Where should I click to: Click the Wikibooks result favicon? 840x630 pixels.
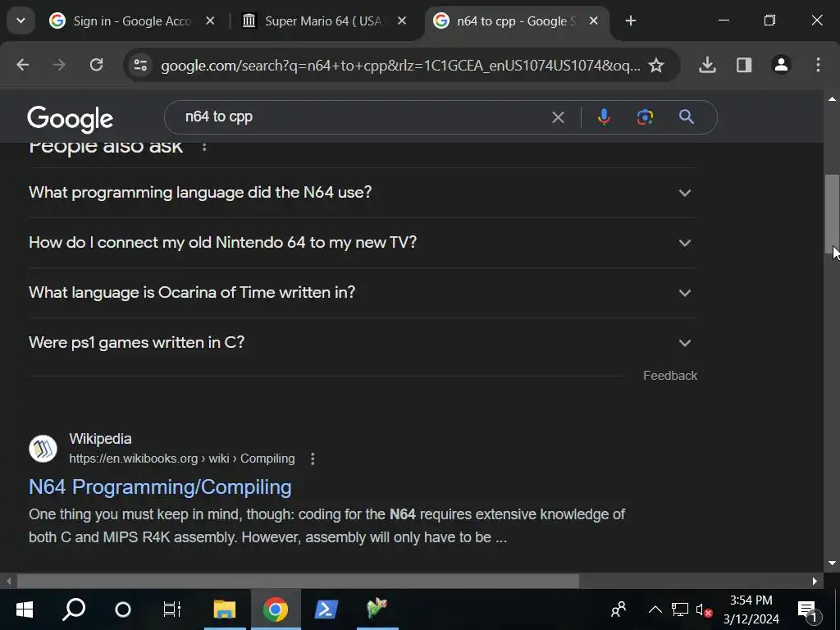coord(43,449)
